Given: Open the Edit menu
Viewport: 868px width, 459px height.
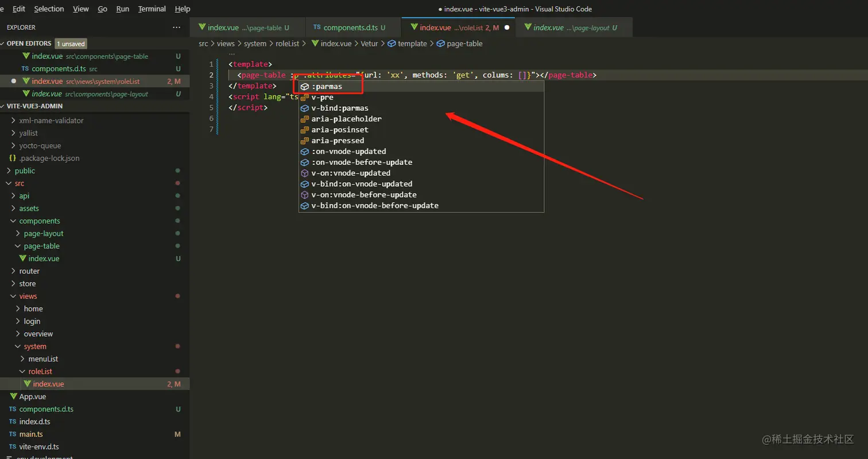Looking at the screenshot, I should 19,9.
